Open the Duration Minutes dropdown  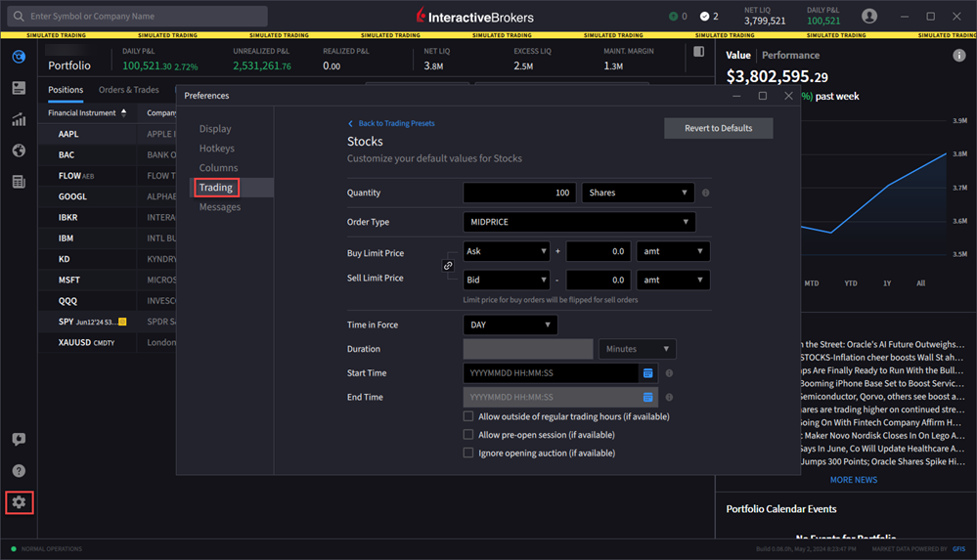coord(637,349)
